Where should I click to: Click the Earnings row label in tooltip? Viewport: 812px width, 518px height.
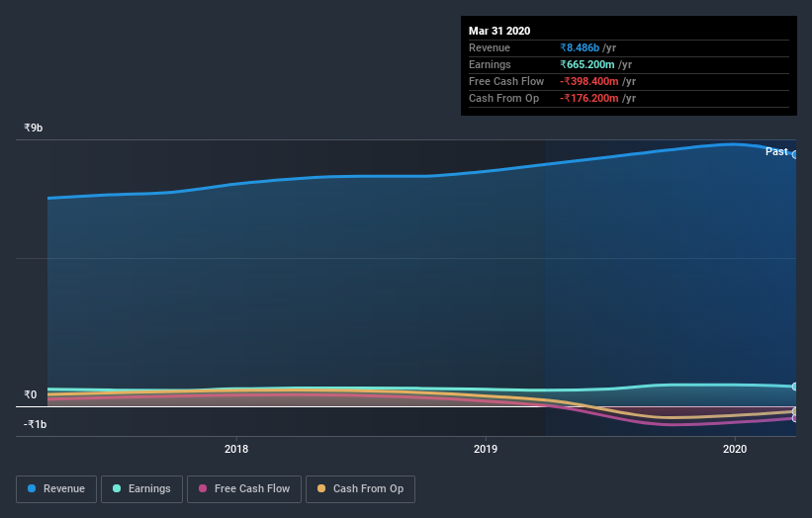click(490, 64)
